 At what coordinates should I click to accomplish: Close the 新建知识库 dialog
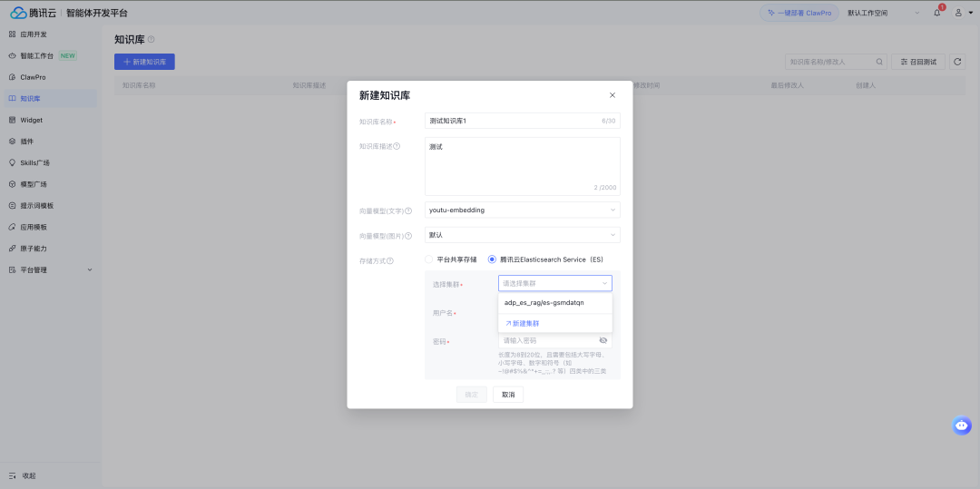[612, 95]
